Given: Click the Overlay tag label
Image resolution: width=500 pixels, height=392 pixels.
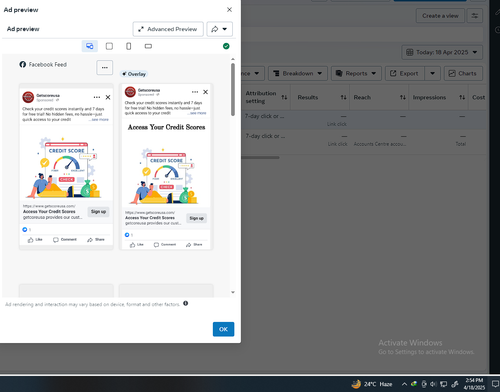Looking at the screenshot, I should point(134,74).
